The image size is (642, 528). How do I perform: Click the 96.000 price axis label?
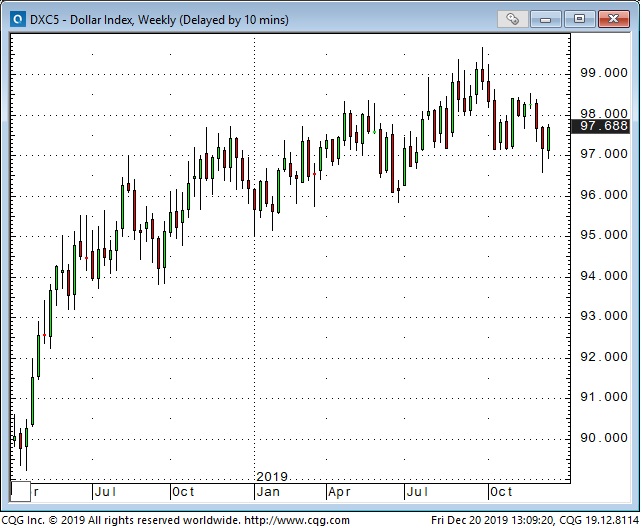point(604,194)
